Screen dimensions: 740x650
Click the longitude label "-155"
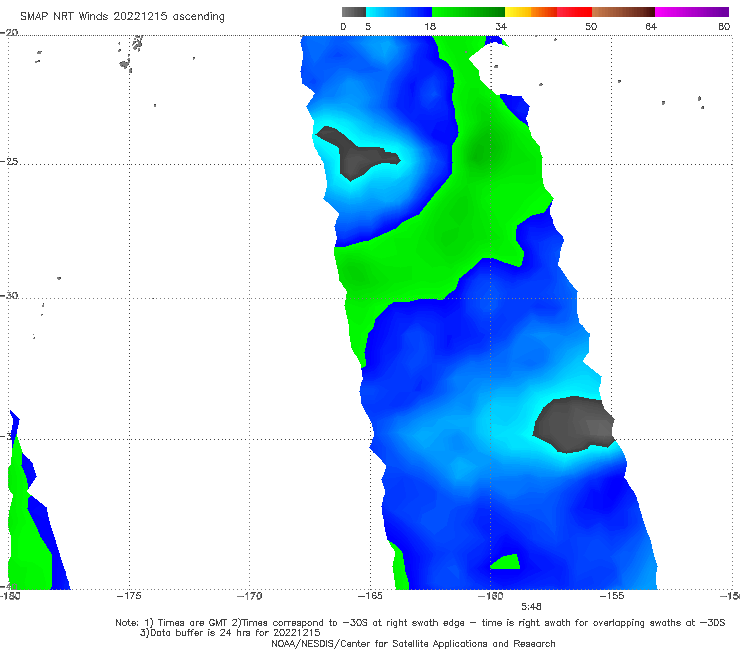click(612, 596)
